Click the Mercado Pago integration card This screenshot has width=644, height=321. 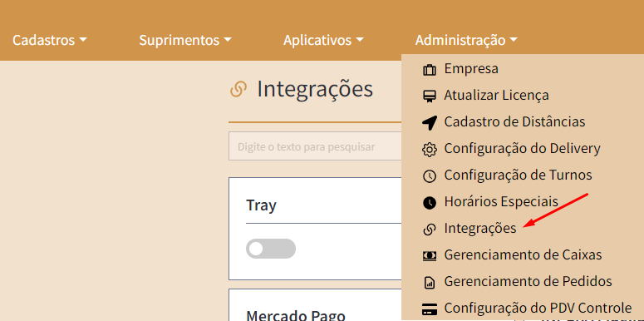[x=315, y=305]
